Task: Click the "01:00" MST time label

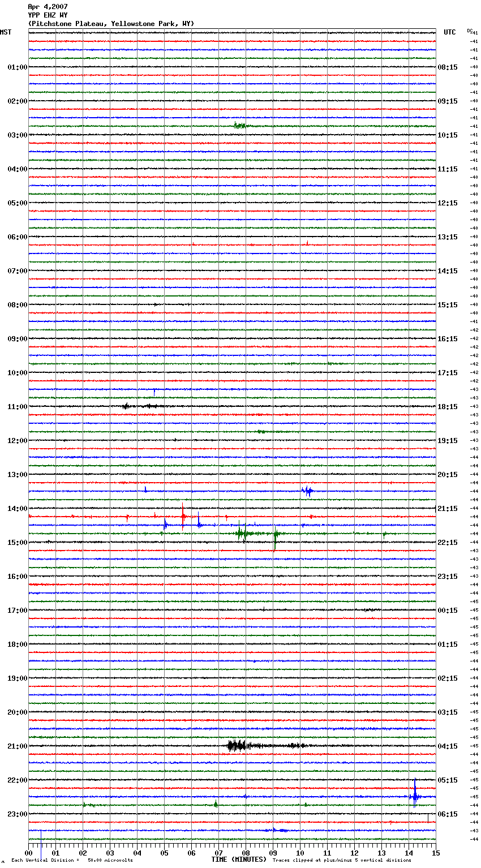Action: (18, 67)
